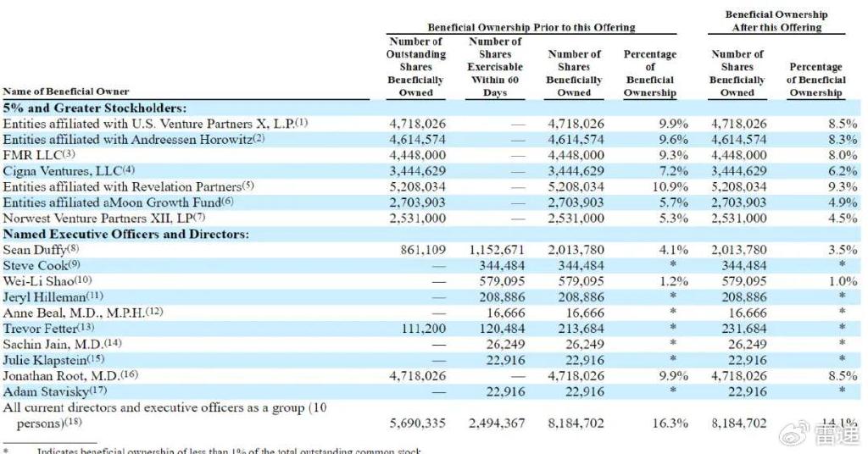Click the 'Name of Beneficial Owner' column header
This screenshot has height=454, width=868.
click(x=66, y=91)
